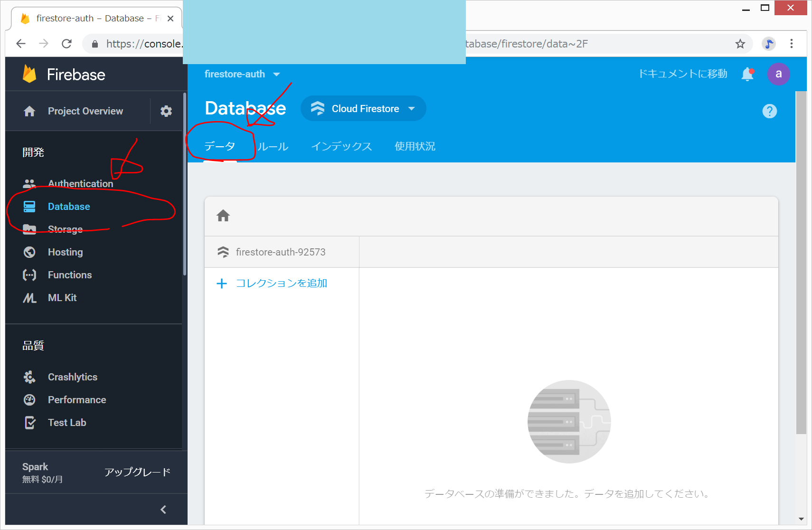View site security lock icon
The image size is (812, 530).
tap(95, 44)
